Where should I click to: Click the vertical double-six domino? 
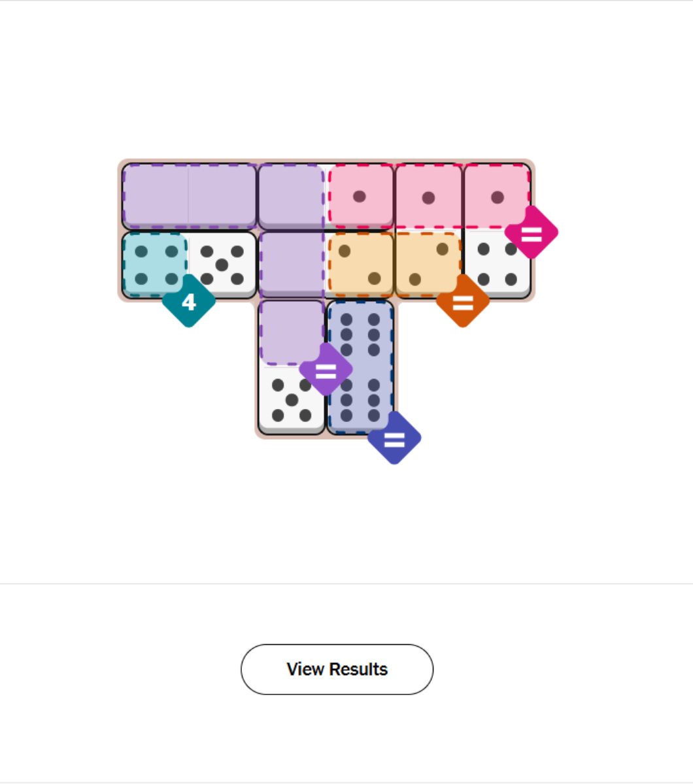[360, 367]
